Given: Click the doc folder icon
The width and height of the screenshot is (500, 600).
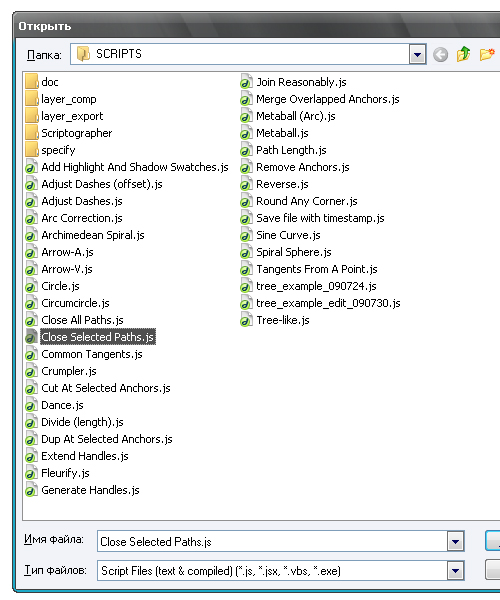Looking at the screenshot, I should coord(32,82).
